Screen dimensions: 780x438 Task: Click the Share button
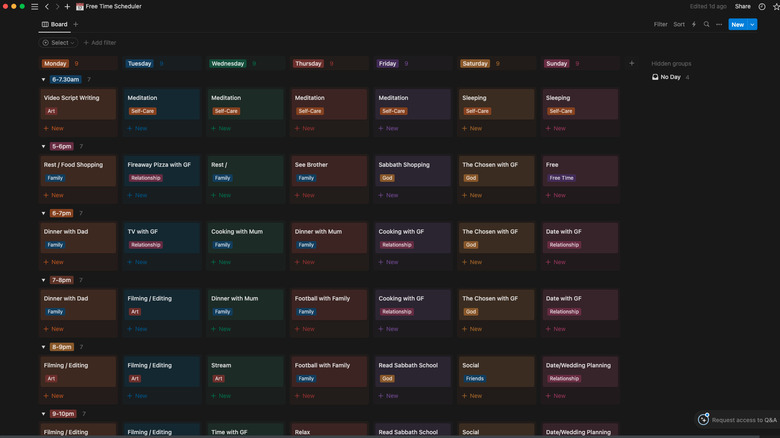pos(743,6)
